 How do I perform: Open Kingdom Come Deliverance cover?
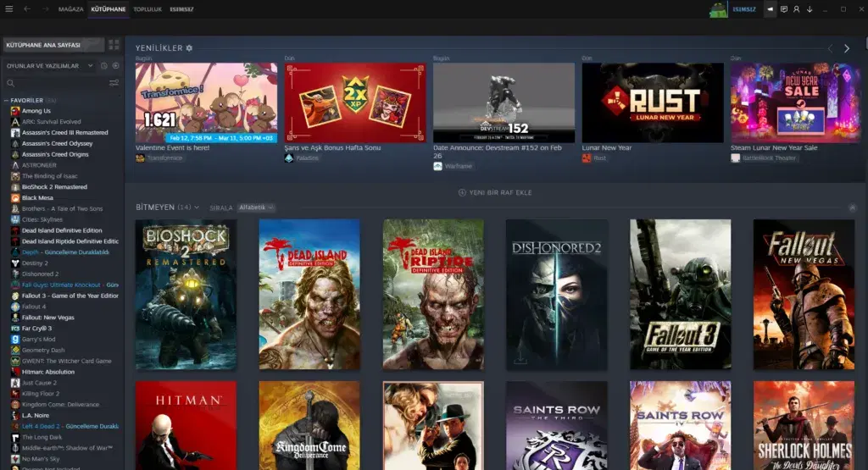309,425
